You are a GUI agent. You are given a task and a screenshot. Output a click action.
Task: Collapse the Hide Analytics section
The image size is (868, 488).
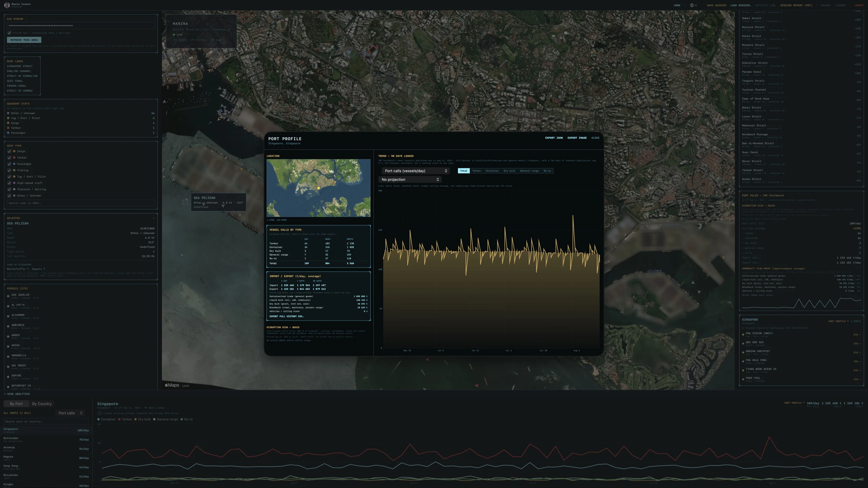[17, 394]
